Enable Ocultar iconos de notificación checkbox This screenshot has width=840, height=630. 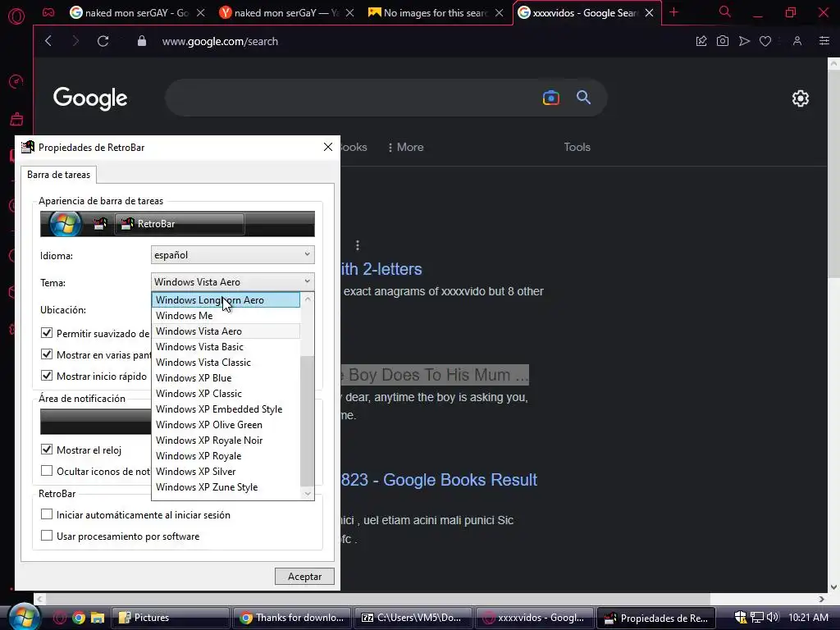pos(47,471)
